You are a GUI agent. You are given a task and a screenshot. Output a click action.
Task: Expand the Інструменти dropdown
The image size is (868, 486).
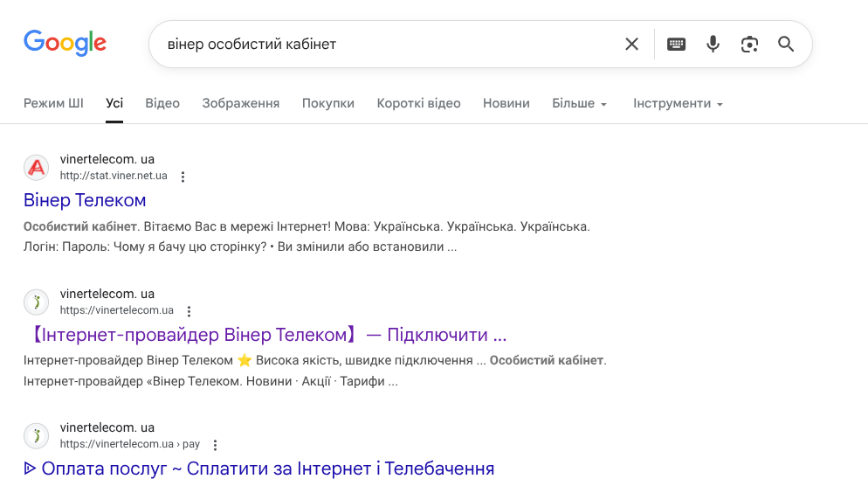click(679, 104)
